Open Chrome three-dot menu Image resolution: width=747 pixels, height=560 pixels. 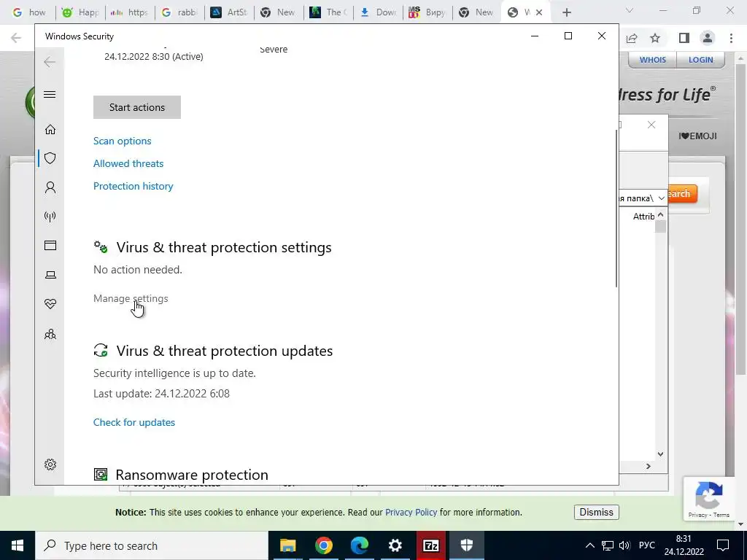pyautogui.click(x=731, y=38)
